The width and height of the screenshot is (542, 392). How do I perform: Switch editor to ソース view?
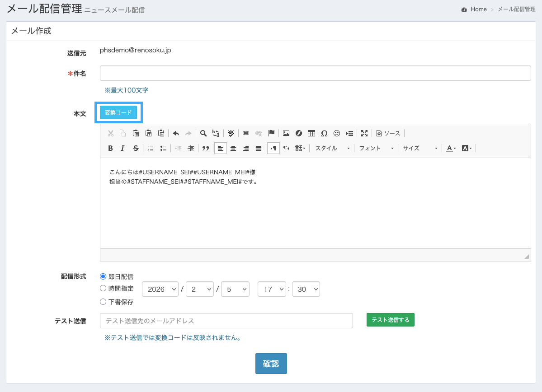point(388,133)
